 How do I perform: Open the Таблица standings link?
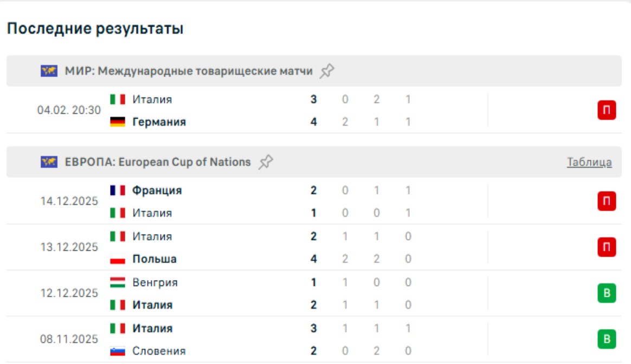coord(589,162)
